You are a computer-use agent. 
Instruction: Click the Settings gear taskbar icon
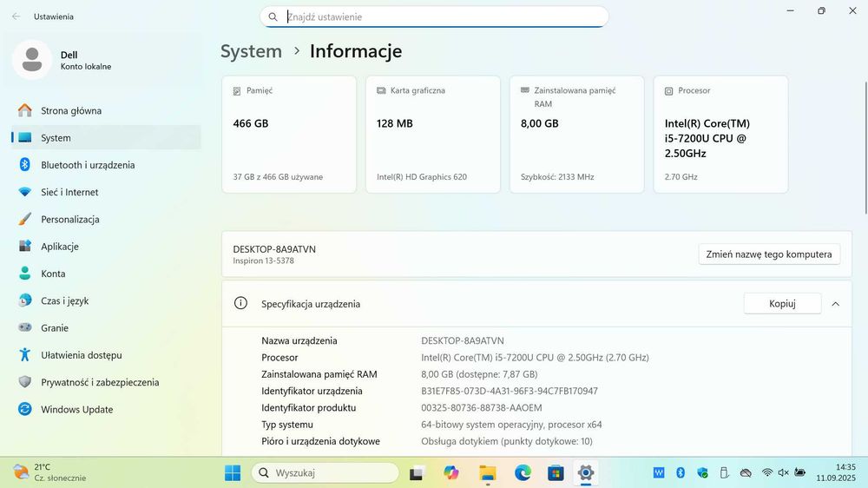pyautogui.click(x=586, y=473)
